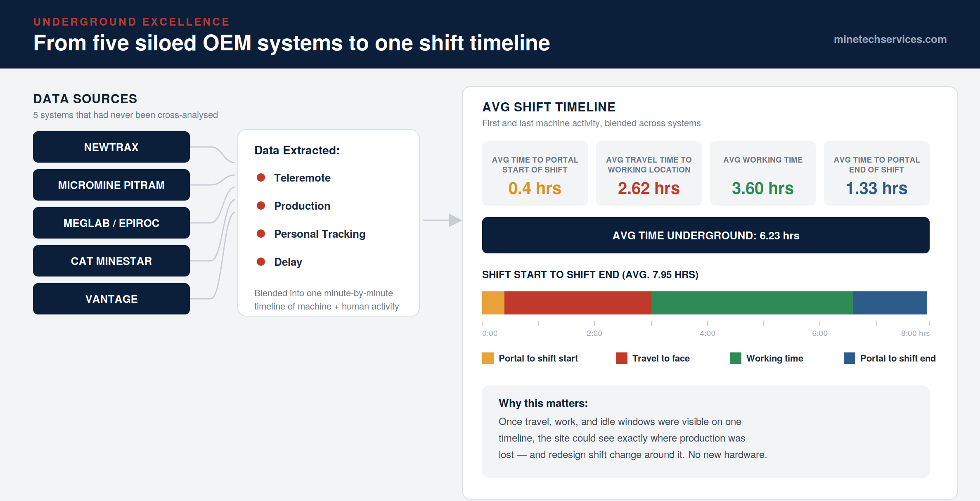Image resolution: width=980 pixels, height=501 pixels.
Task: Click the red bullet beside Production
Action: pyautogui.click(x=261, y=206)
